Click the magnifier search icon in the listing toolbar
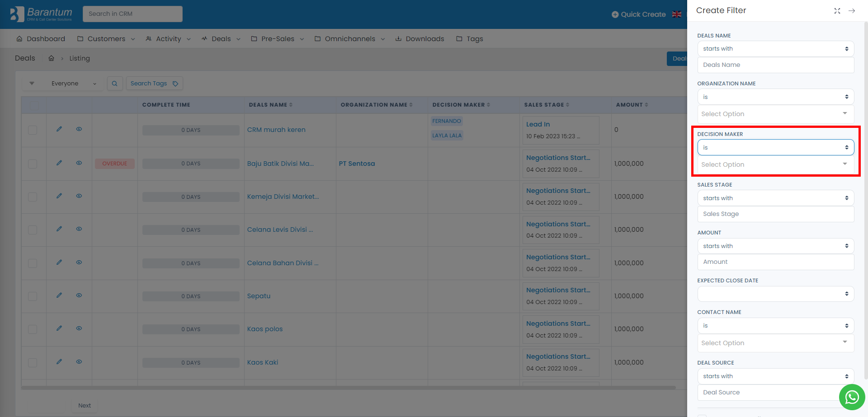This screenshot has height=417, width=868. click(x=115, y=84)
